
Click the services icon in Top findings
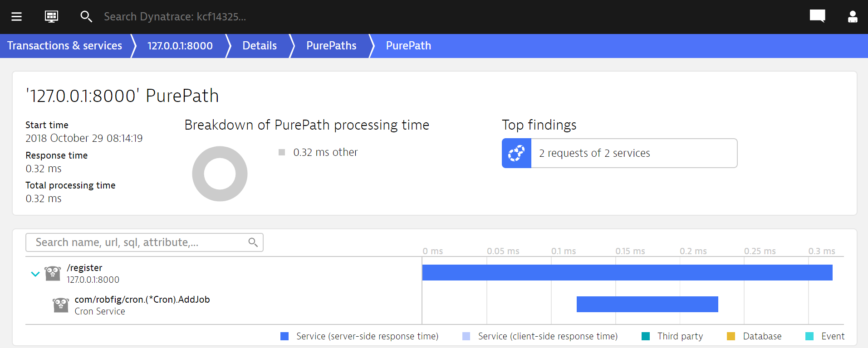[x=516, y=153]
